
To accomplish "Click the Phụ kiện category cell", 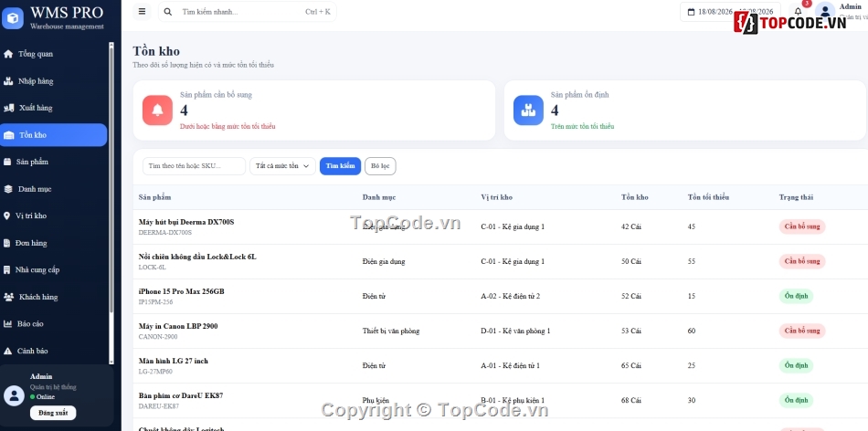I will [x=376, y=401].
